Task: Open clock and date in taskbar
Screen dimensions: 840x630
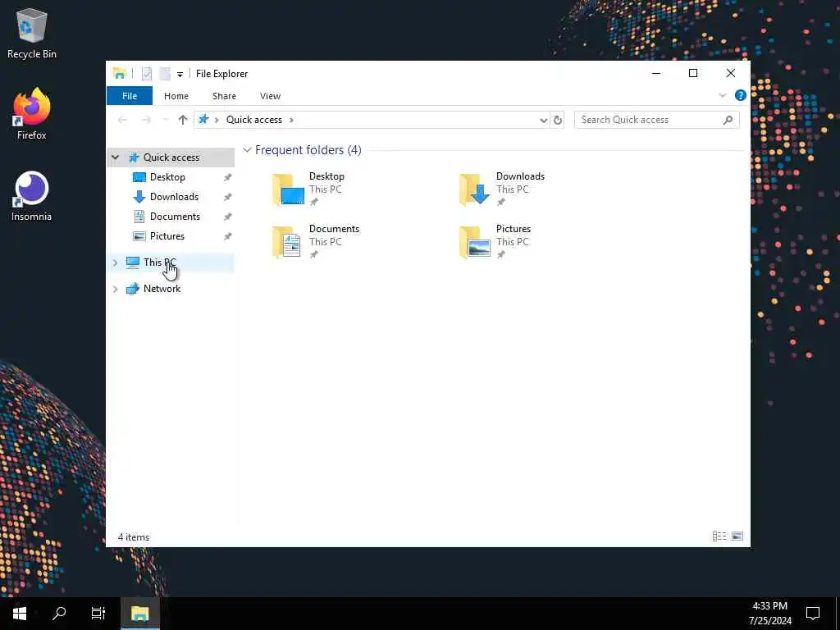Action: (769, 614)
